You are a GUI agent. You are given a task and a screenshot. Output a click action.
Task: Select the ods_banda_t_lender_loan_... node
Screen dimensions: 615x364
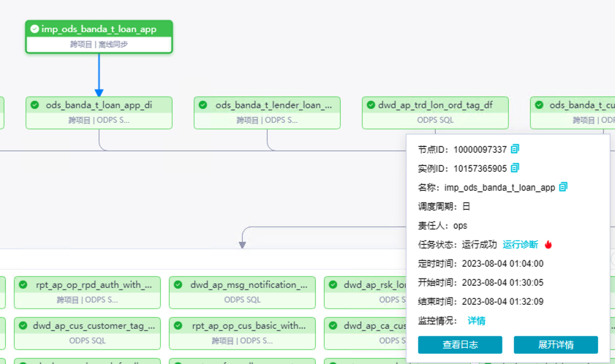click(x=267, y=113)
